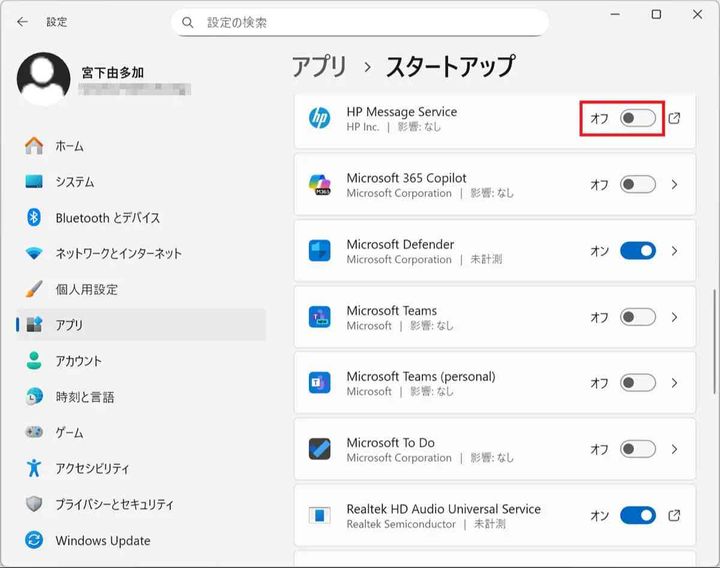The height and width of the screenshot is (568, 720).
Task: Click the Microsoft To Do app icon
Action: [x=320, y=449]
